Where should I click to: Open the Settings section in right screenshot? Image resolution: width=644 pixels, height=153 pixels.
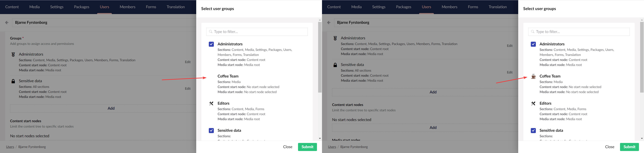pos(379,7)
